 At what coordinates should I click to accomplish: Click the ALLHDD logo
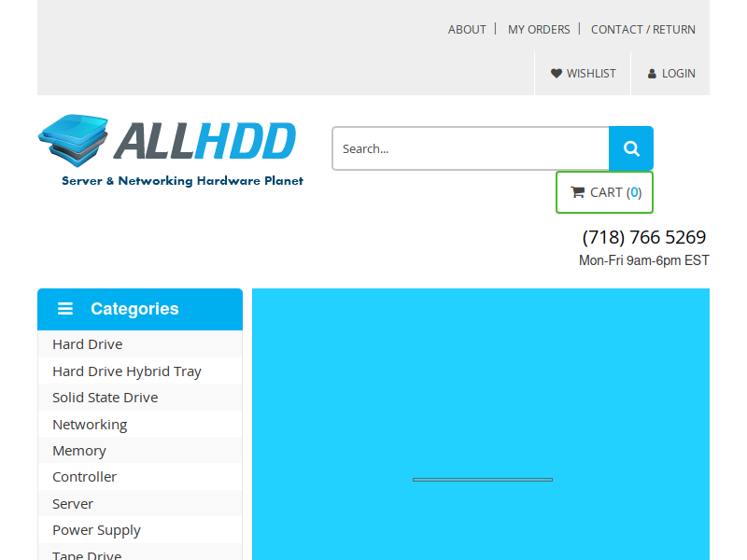tap(171, 151)
